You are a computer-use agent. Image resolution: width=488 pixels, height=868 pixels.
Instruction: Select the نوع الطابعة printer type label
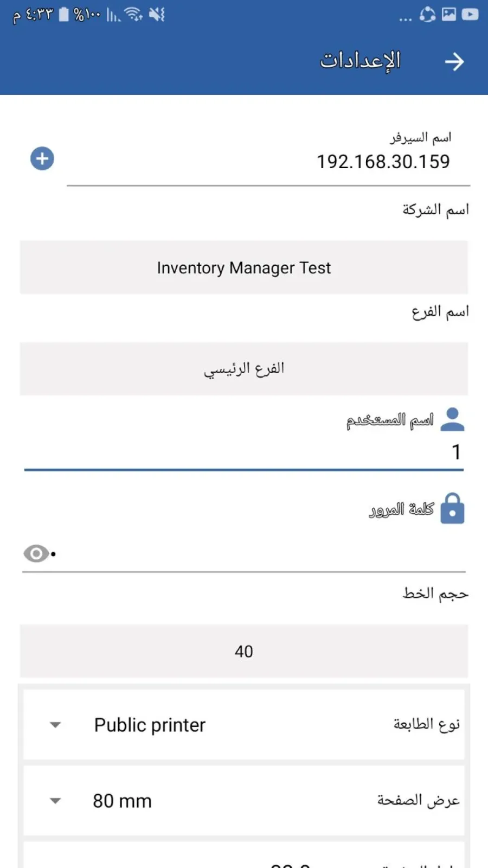426,724
